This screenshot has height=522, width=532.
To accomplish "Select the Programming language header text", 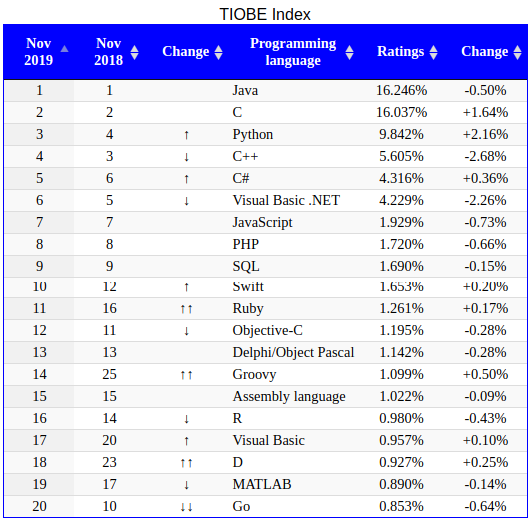I will (x=293, y=52).
